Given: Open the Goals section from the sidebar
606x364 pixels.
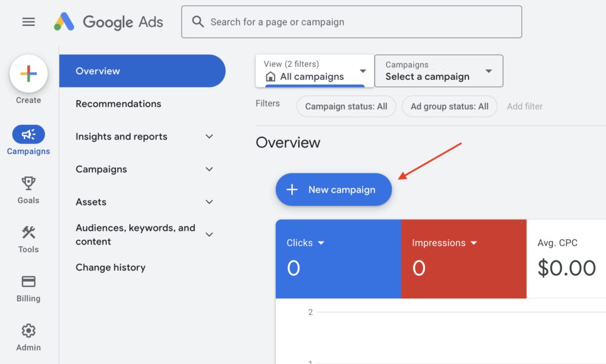Looking at the screenshot, I should coord(28,184).
